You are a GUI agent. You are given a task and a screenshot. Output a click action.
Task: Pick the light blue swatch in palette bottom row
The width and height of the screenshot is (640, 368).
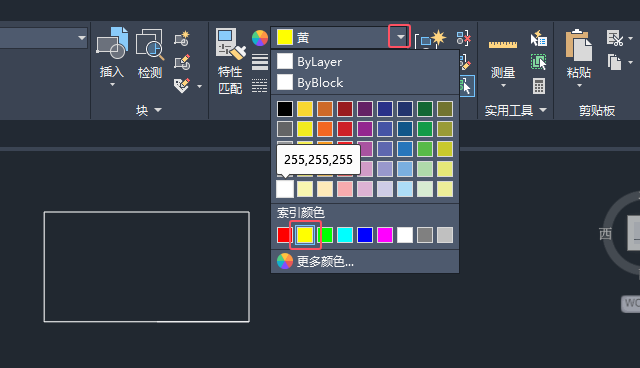pos(405,189)
